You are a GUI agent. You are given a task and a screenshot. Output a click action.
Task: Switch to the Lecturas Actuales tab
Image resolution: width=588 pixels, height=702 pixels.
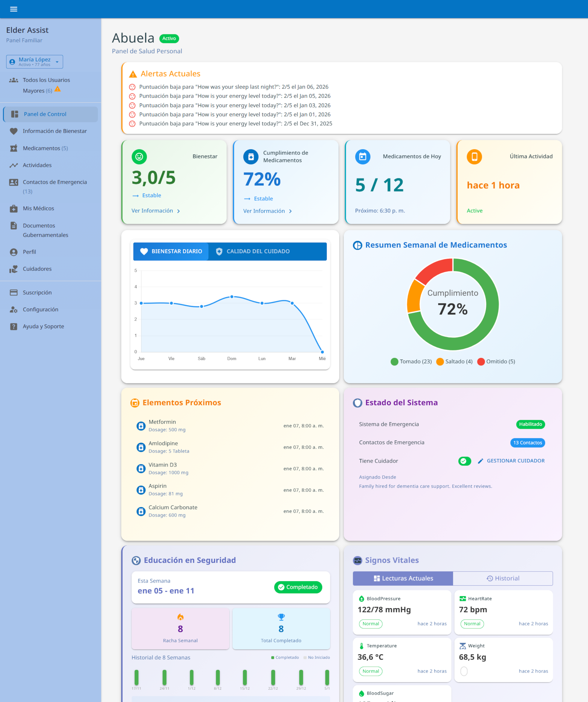(403, 579)
